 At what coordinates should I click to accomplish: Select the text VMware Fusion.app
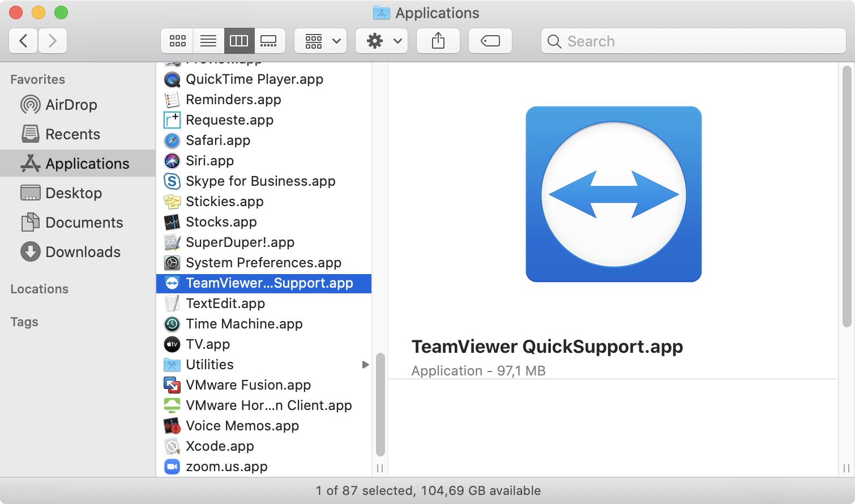(x=248, y=385)
